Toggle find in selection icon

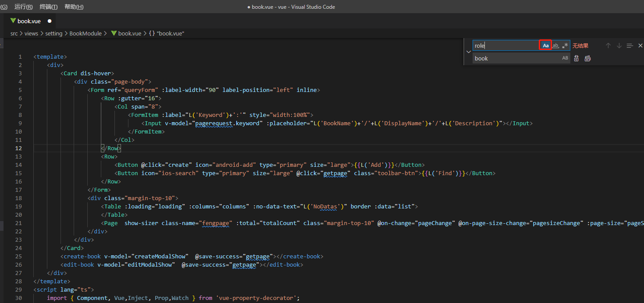(x=630, y=46)
